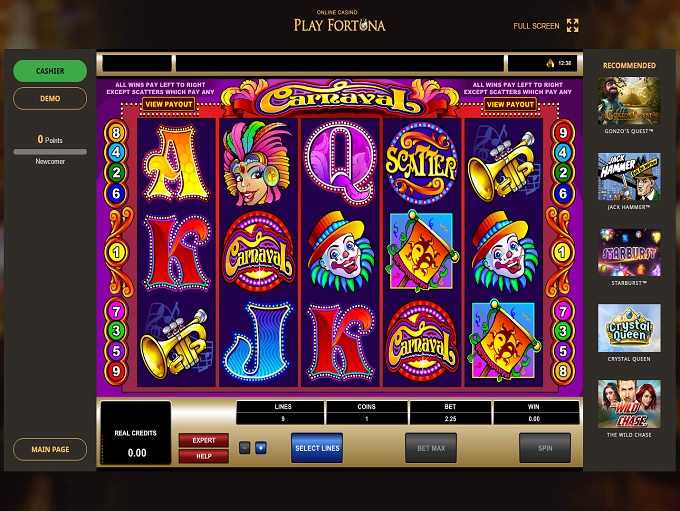The height and width of the screenshot is (511, 680).
Task: Click payline number 7 on right side
Action: click(563, 311)
